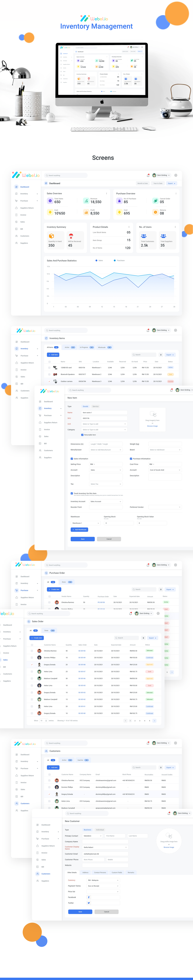193x980 pixels.
Task: Check Christina Ramirez row in Sales Order
Action: [x=32, y=651]
